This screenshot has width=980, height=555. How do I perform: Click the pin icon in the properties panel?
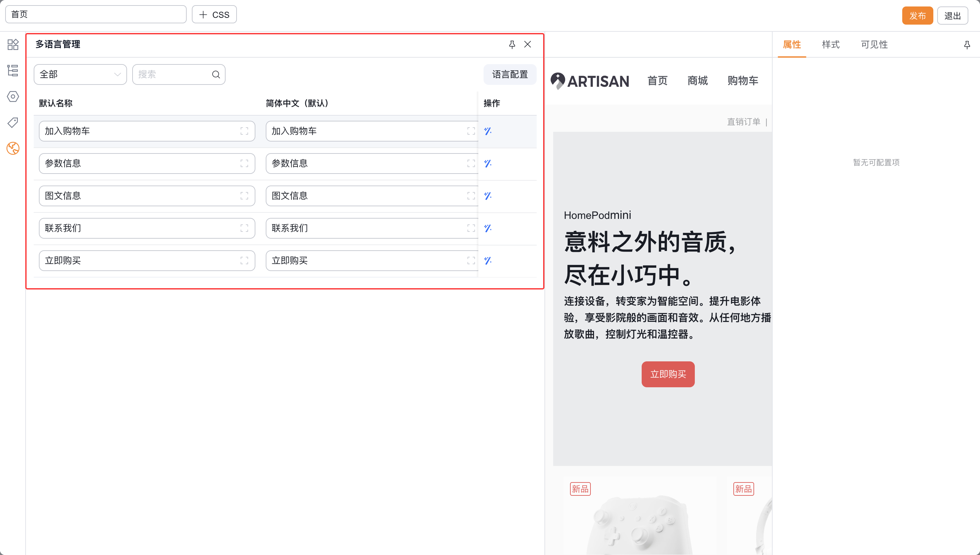[x=967, y=45]
